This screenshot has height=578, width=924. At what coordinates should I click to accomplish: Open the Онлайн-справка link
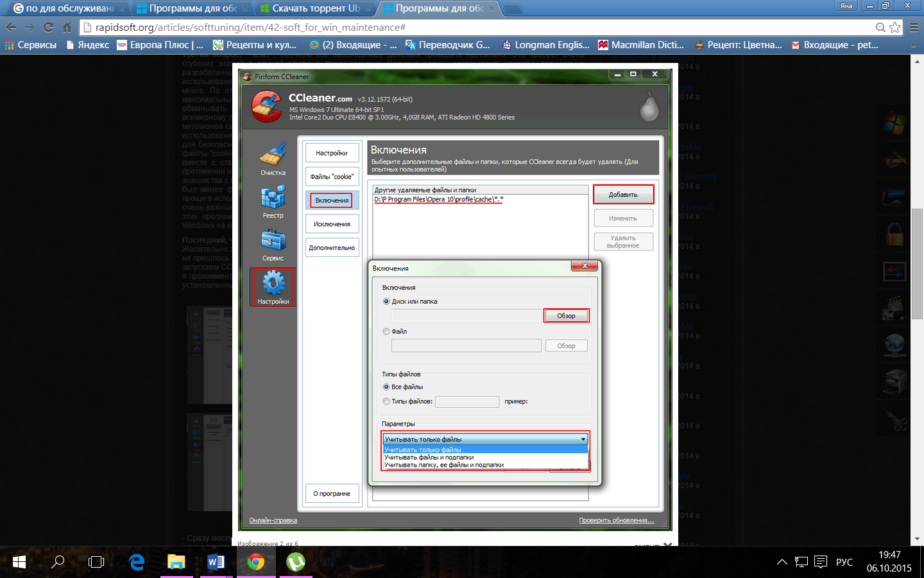tap(273, 520)
